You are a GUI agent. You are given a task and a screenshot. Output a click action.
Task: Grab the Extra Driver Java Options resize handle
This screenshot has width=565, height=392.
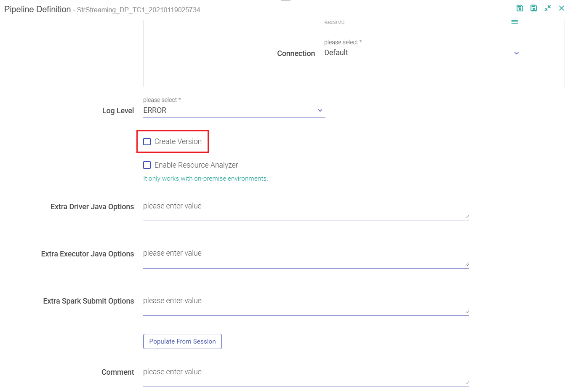(x=467, y=216)
